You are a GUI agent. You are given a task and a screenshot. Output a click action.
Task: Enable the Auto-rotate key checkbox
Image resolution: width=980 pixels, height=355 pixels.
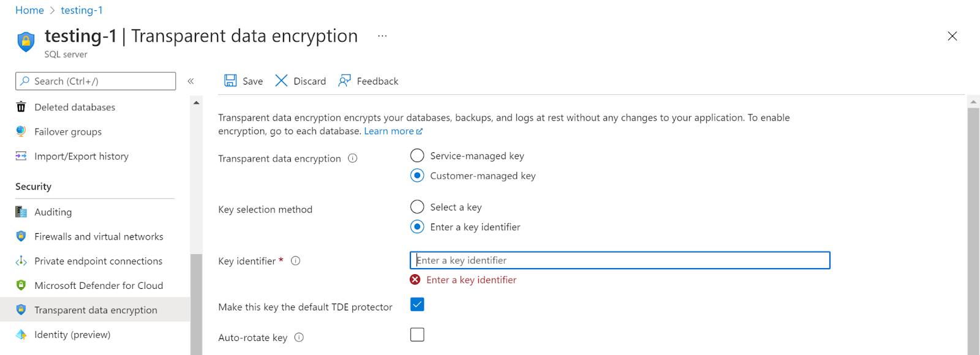click(x=417, y=335)
